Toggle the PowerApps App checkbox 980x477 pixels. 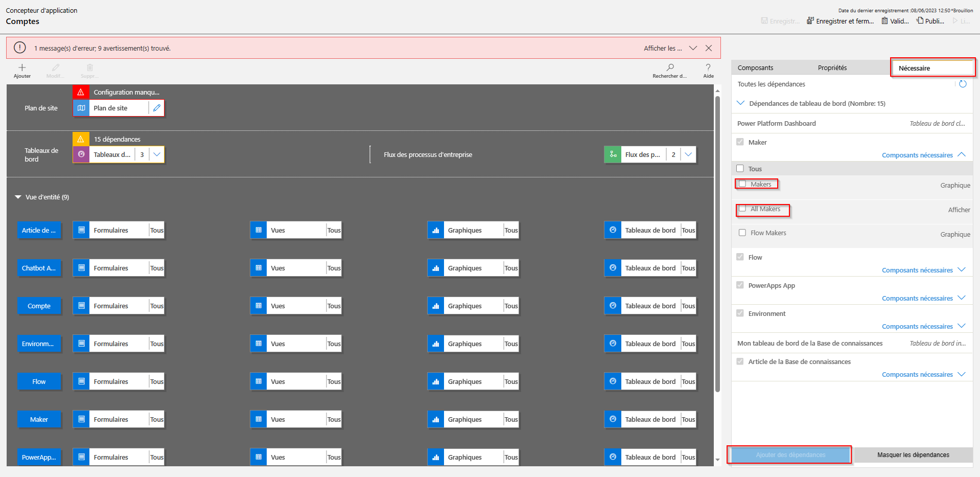740,285
